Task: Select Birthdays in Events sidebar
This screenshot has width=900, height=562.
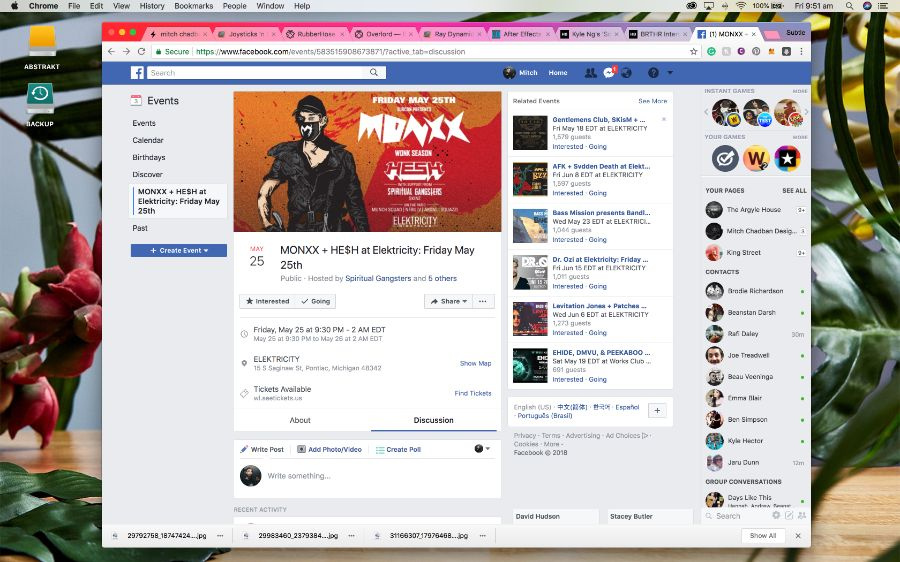Action: pos(149,157)
